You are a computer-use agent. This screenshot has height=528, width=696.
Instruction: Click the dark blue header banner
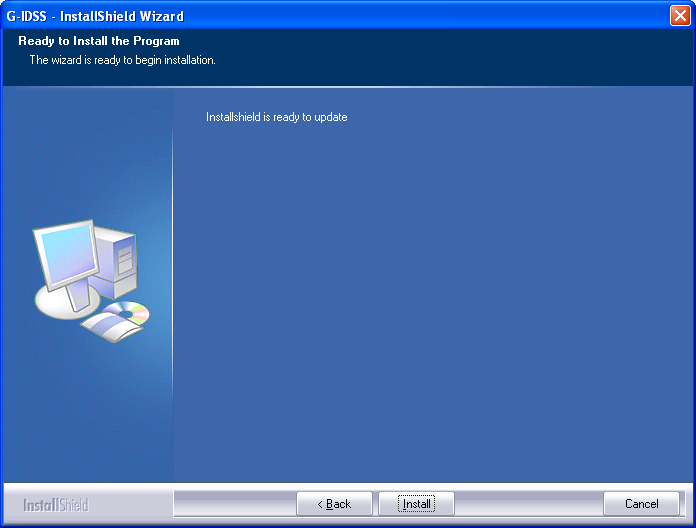[450, 55]
